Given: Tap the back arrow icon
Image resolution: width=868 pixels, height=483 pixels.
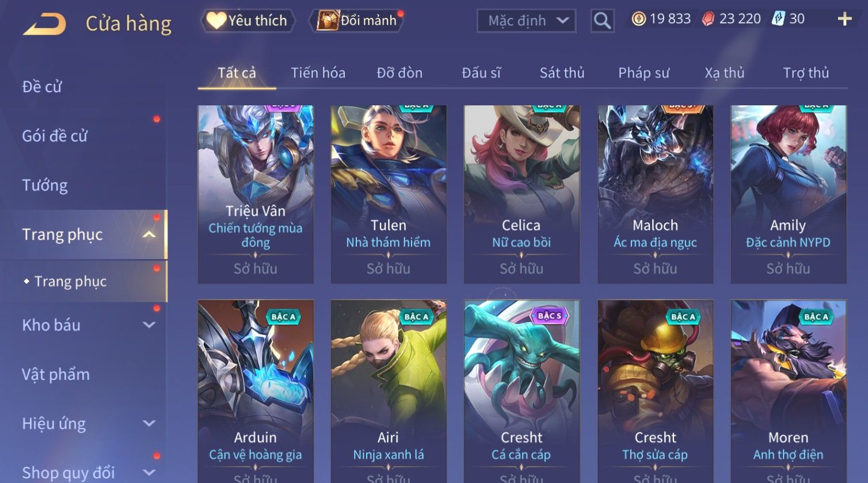Looking at the screenshot, I should click(45, 24).
